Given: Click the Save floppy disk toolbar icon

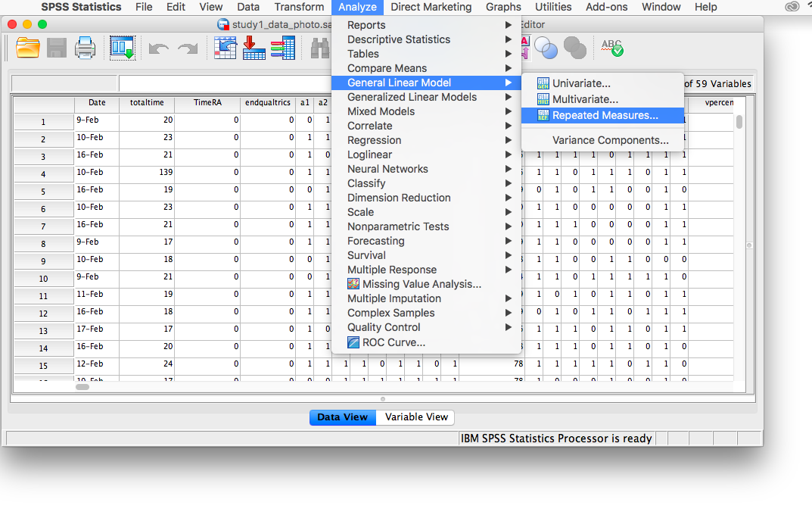Looking at the screenshot, I should coord(57,48).
